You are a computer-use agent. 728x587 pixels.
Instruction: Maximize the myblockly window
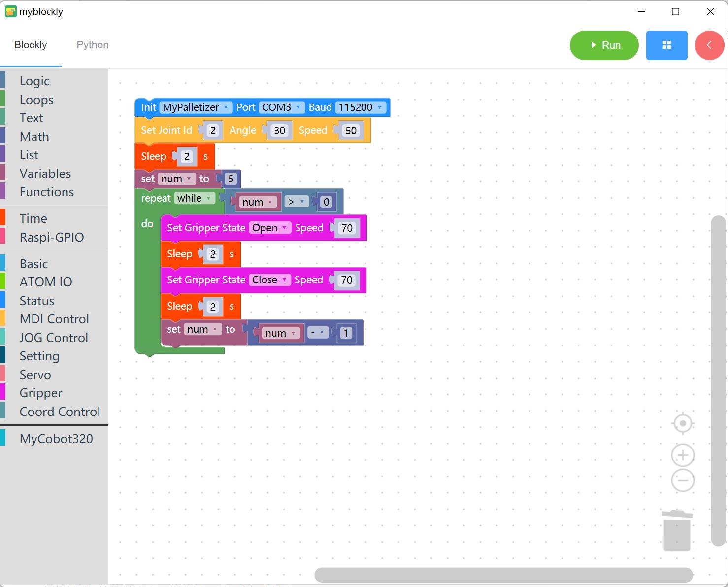click(676, 11)
